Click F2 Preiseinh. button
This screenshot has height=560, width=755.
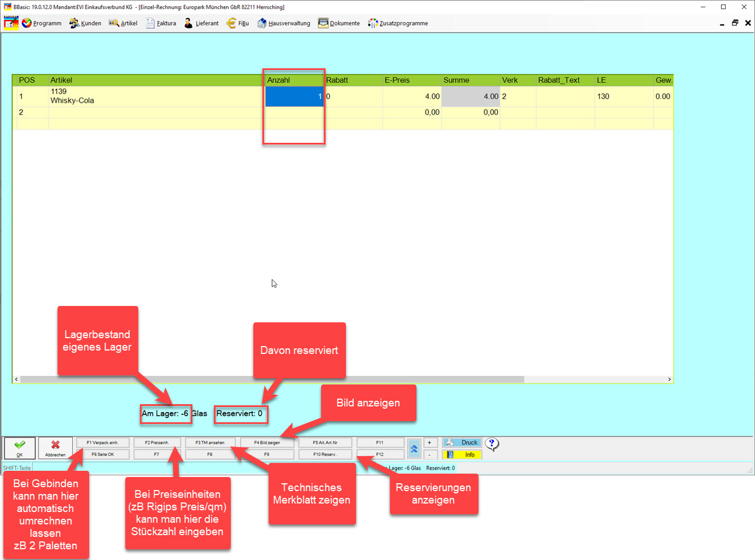[x=157, y=443]
